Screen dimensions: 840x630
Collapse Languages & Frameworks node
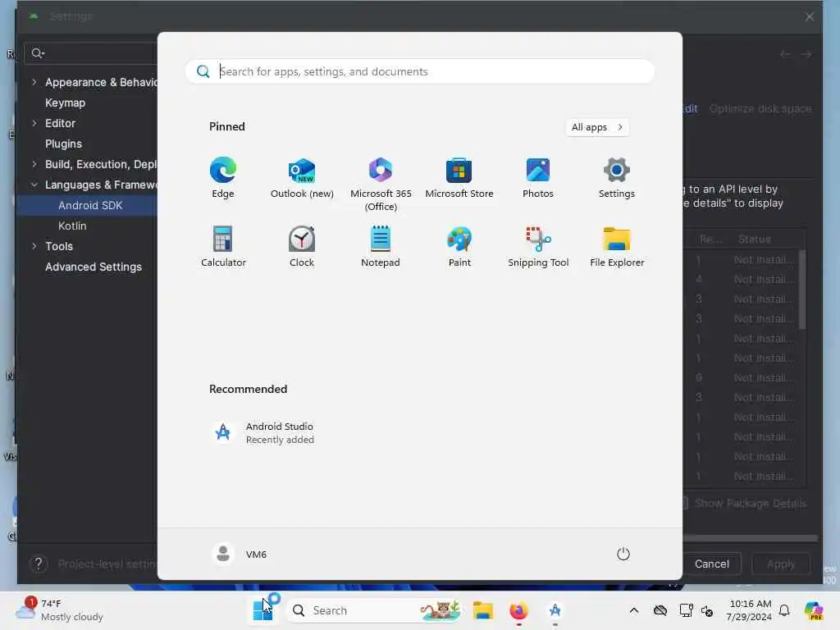[34, 185]
